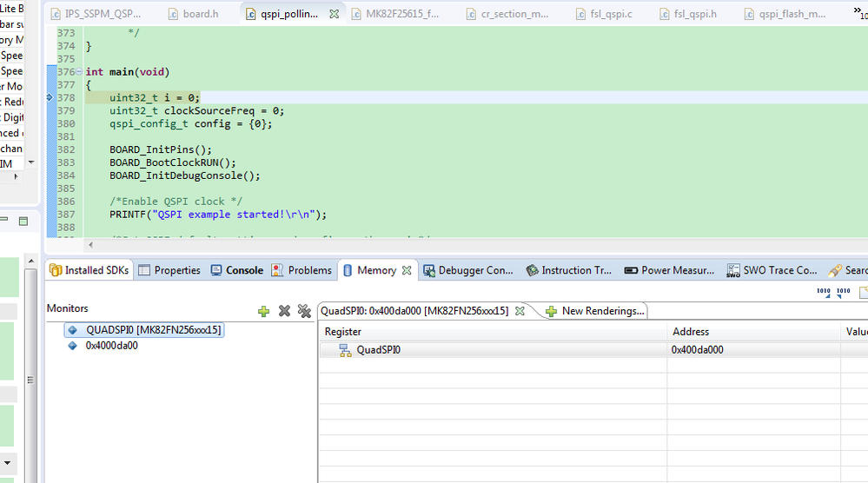This screenshot has height=483, width=868.
Task: Open the SWO Trace Config view
Action: pos(772,270)
